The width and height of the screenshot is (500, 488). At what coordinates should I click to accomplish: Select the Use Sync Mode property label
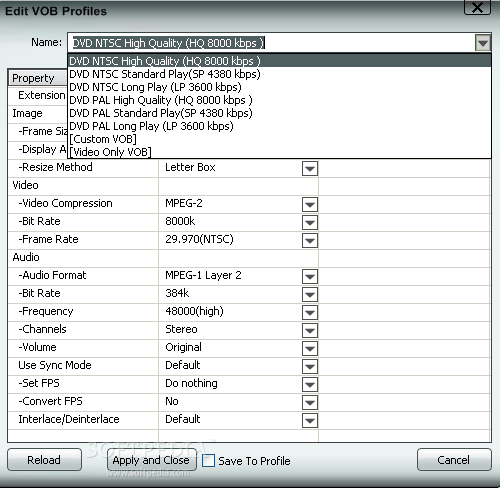55,365
